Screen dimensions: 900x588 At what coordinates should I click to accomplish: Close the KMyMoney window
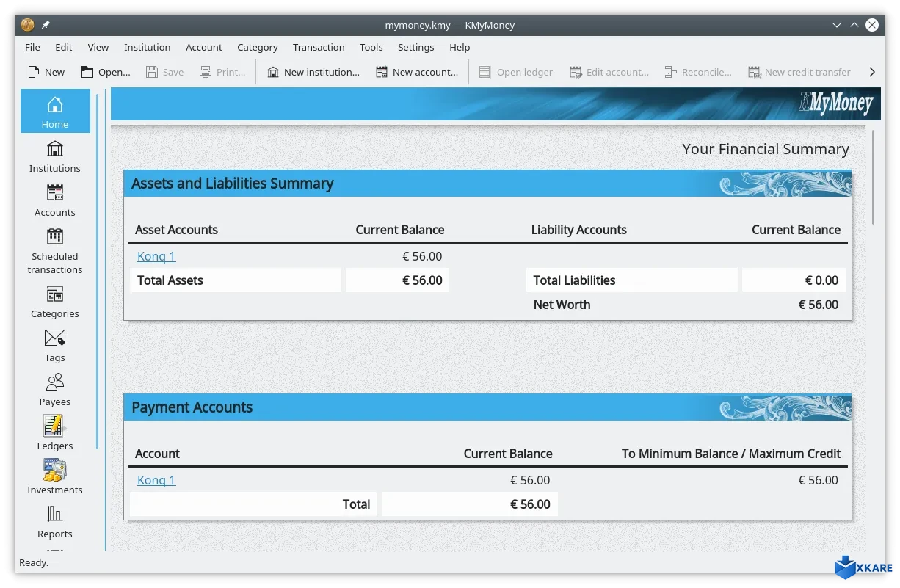pos(872,25)
